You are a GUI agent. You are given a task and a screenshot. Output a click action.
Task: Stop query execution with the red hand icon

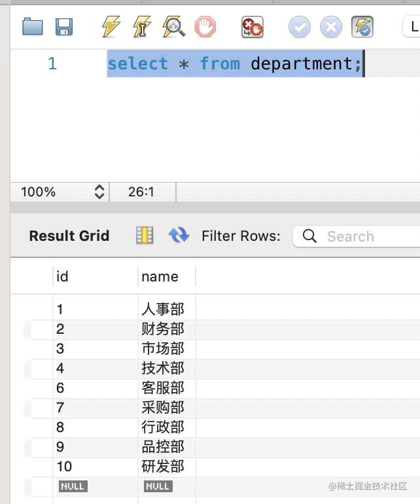(205, 27)
